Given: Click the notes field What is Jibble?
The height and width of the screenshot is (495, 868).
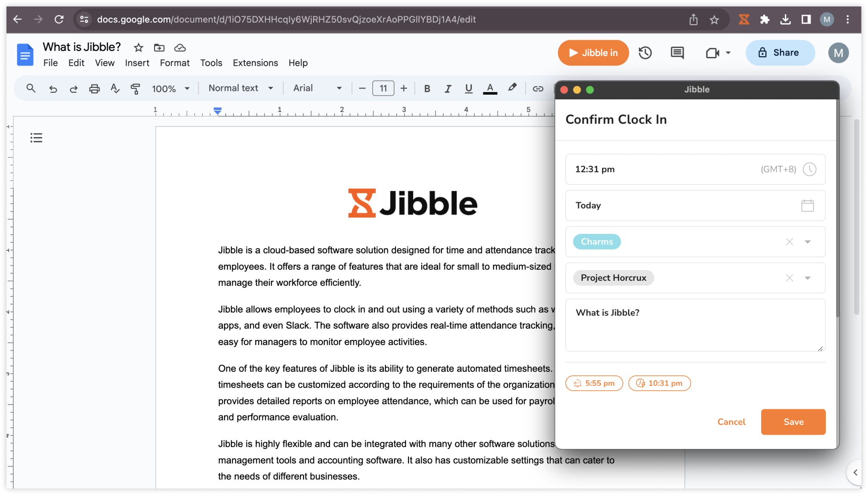Looking at the screenshot, I should 695,325.
